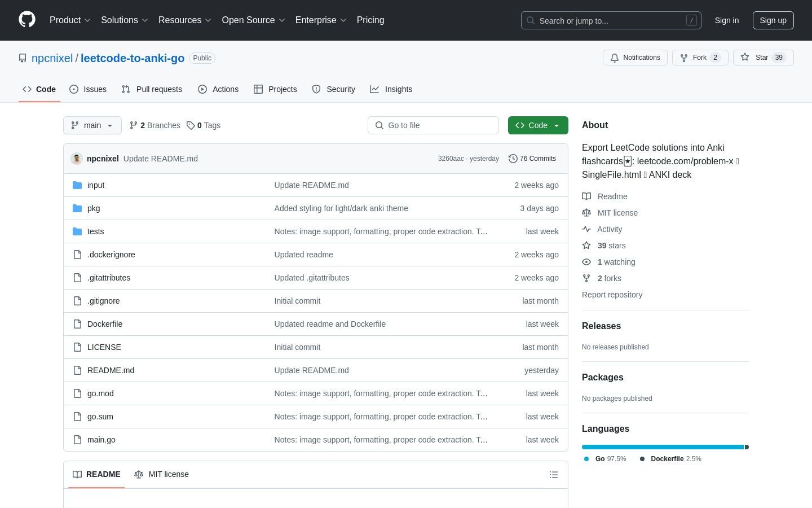The image size is (812, 508).
Task: Go to the GitHub homepage logo
Action: coord(27,20)
